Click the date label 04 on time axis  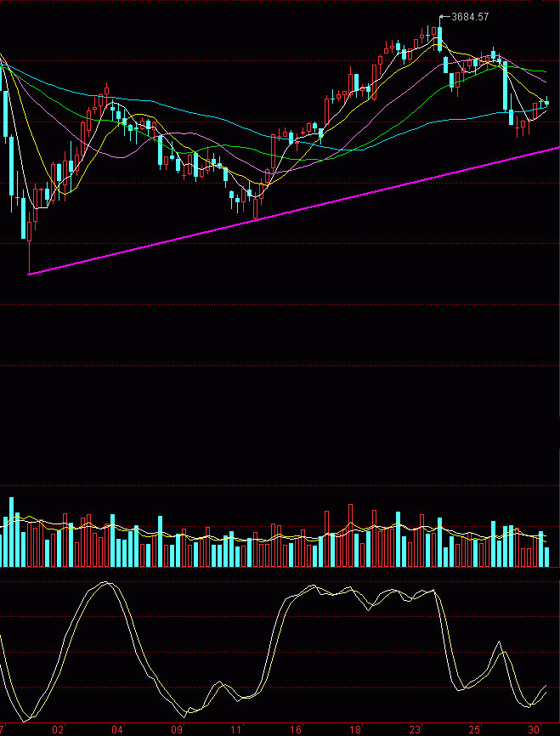point(117,730)
